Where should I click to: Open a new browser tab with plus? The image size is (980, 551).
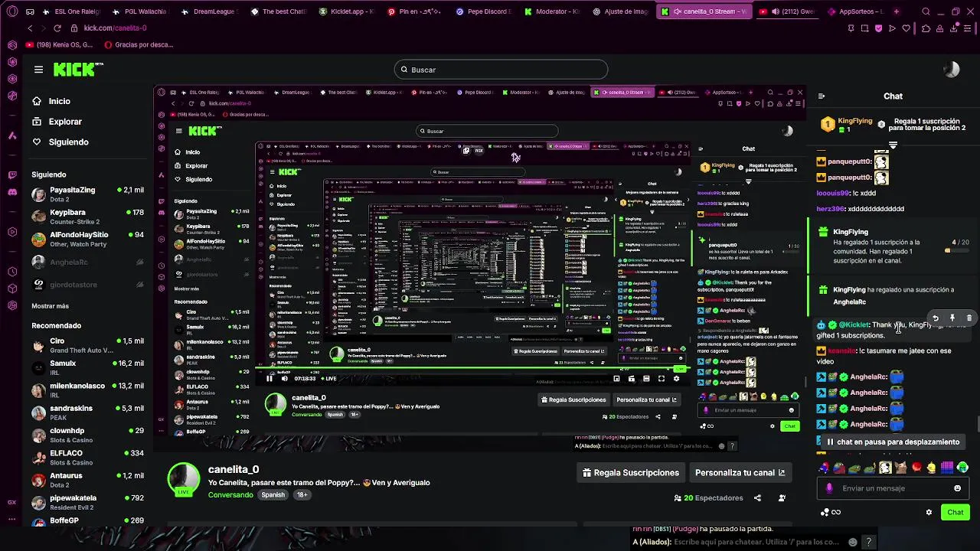point(896,11)
